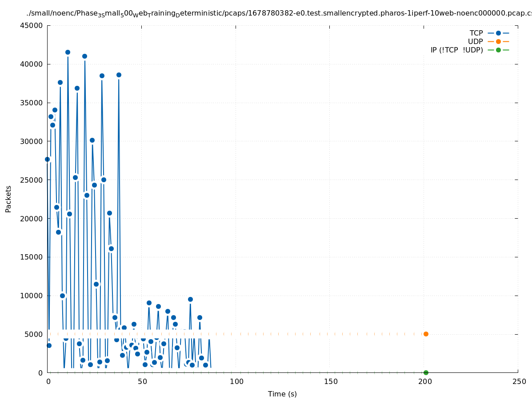
Task: Click the blue TCP legend marker
Action: 498,33
